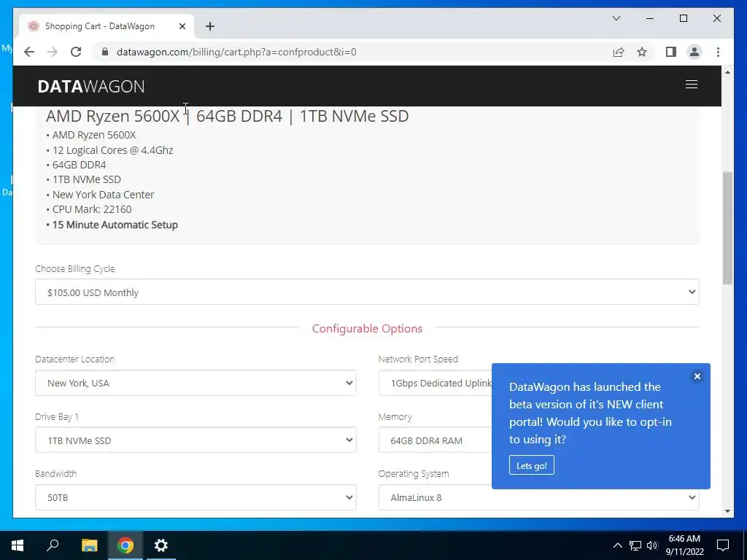747x560 pixels.
Task: Click the scrollbar down arrow
Action: coord(727,511)
